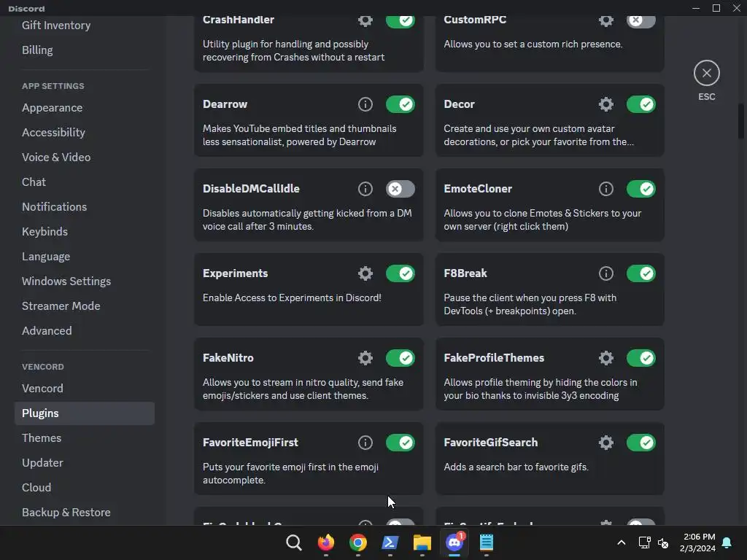Disable the Dearrow plugin toggle

400,104
